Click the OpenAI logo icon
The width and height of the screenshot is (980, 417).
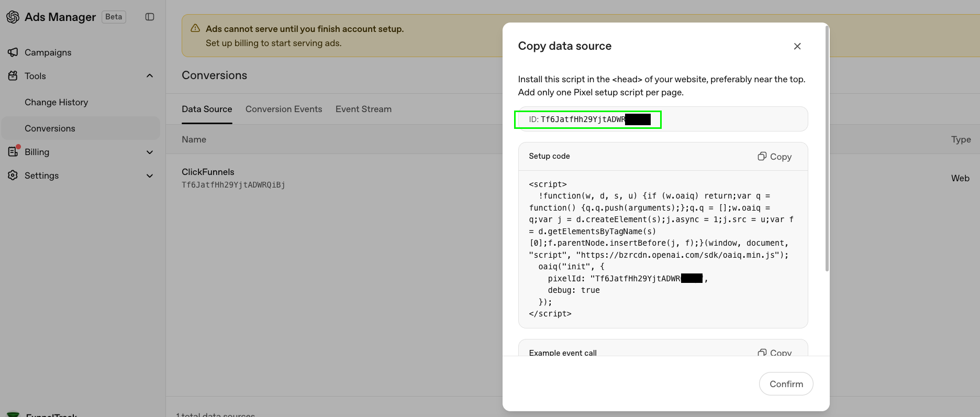pos(13,17)
